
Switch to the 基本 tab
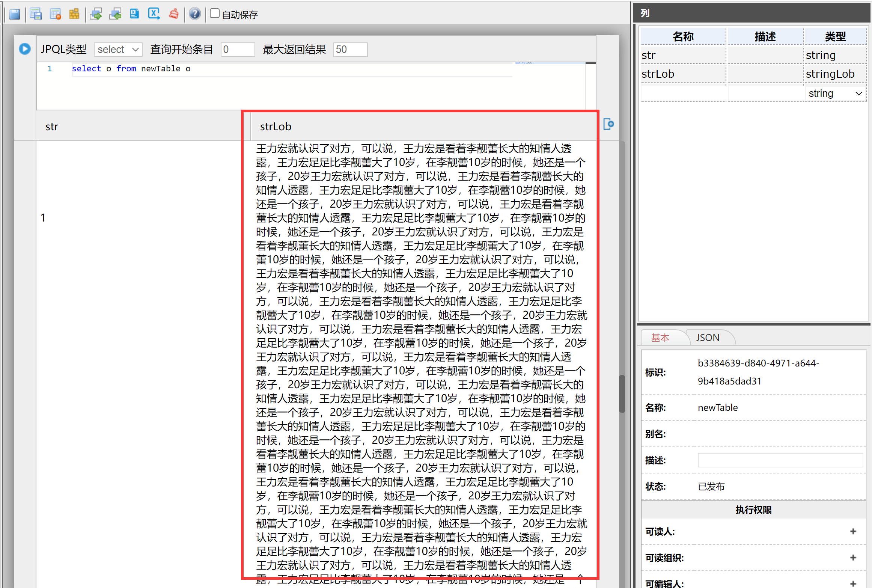tap(660, 338)
